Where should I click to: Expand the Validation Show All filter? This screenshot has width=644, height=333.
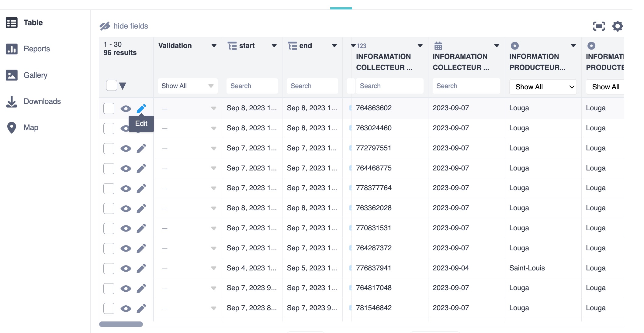click(x=188, y=86)
